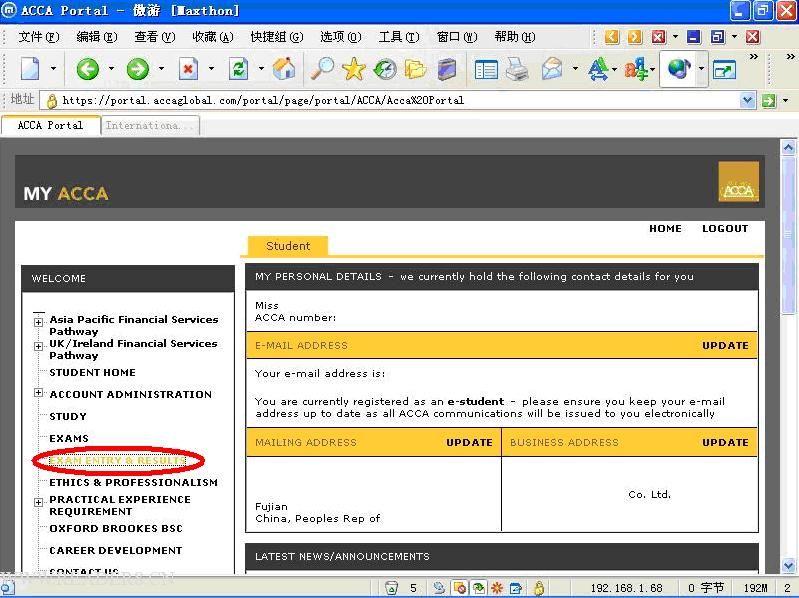
Task: Click the LOGOUT link
Action: point(725,229)
